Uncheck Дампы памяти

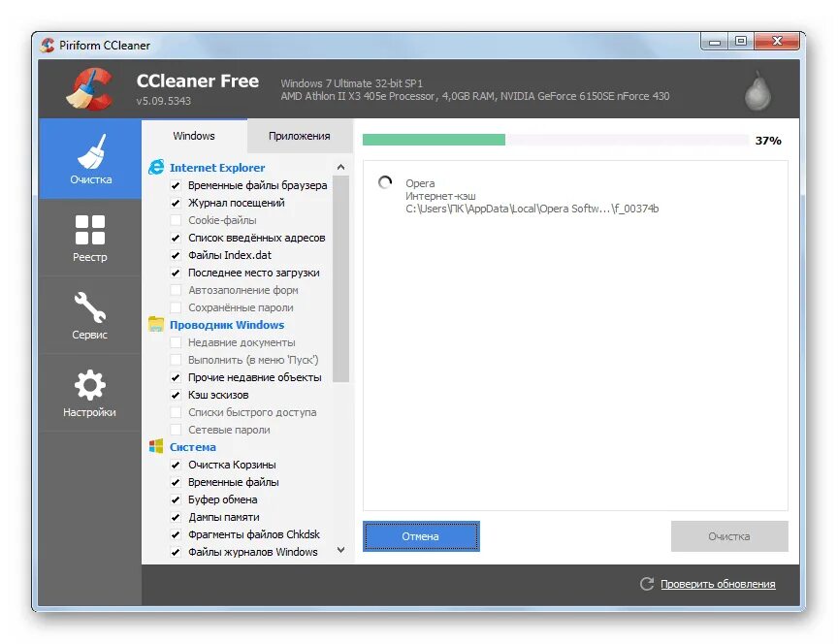[176, 517]
